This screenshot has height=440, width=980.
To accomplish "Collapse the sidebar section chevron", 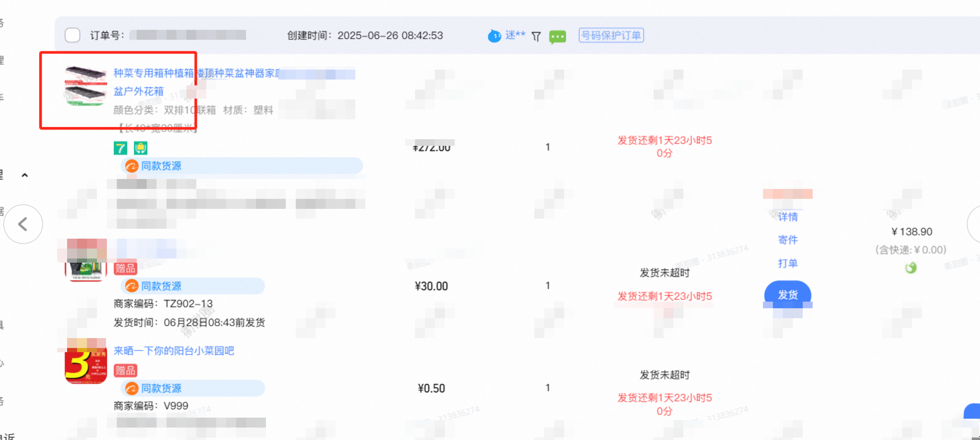I will (x=25, y=175).
